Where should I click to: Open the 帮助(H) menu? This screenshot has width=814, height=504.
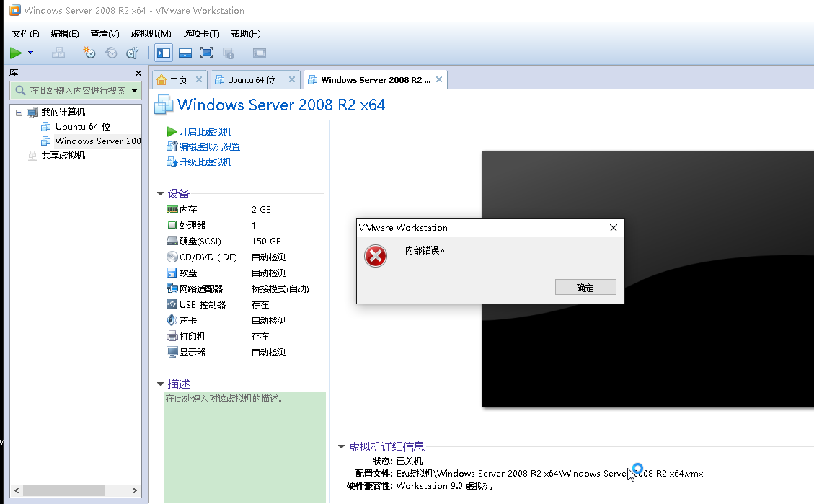point(246,34)
